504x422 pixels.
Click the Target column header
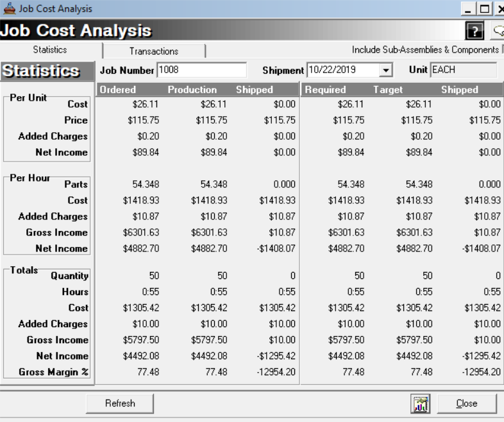388,90
